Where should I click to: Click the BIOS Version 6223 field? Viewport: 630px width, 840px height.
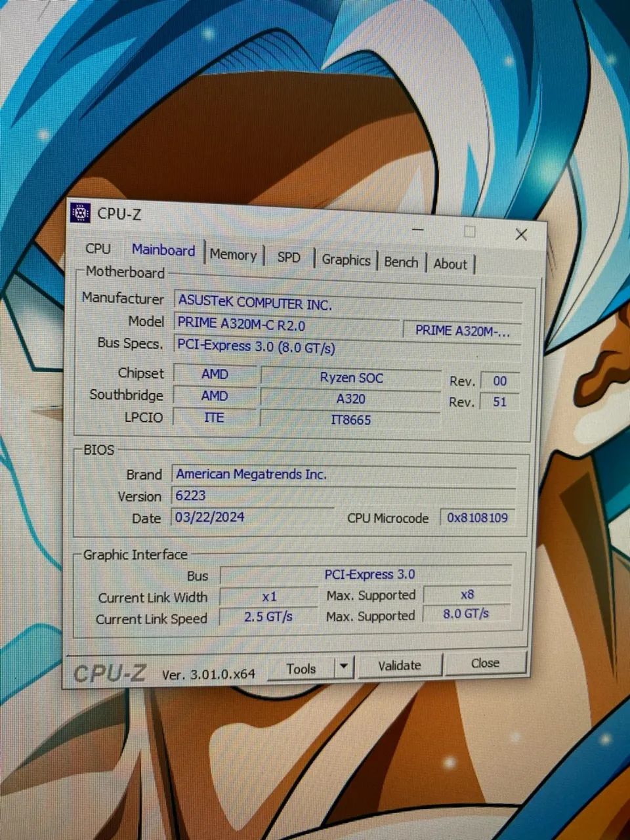pyautogui.click(x=344, y=496)
